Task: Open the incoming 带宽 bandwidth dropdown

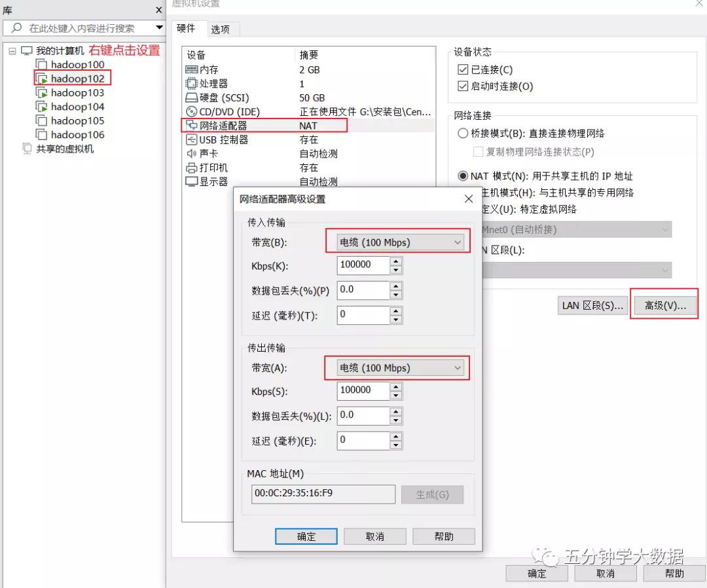Action: (458, 242)
